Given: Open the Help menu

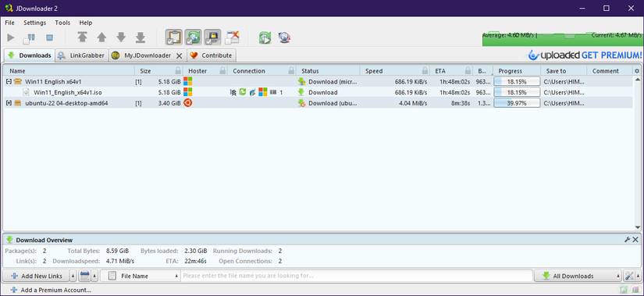Looking at the screenshot, I should pos(86,23).
